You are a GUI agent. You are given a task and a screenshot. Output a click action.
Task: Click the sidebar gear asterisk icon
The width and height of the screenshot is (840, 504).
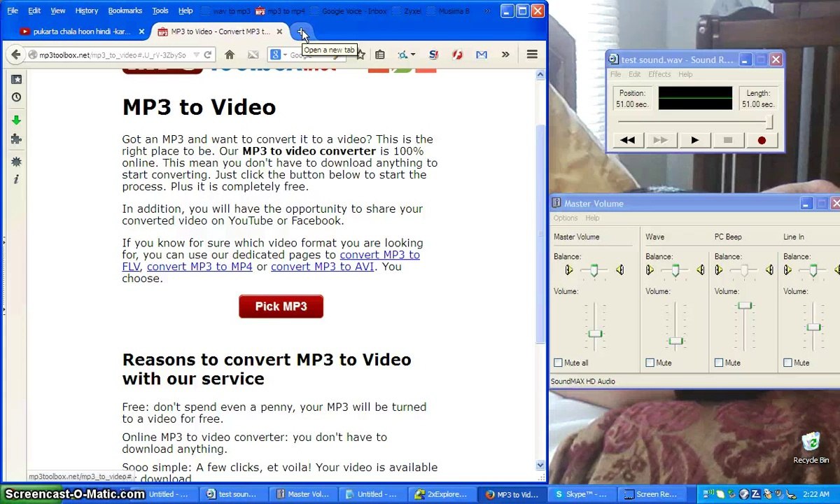(x=17, y=161)
